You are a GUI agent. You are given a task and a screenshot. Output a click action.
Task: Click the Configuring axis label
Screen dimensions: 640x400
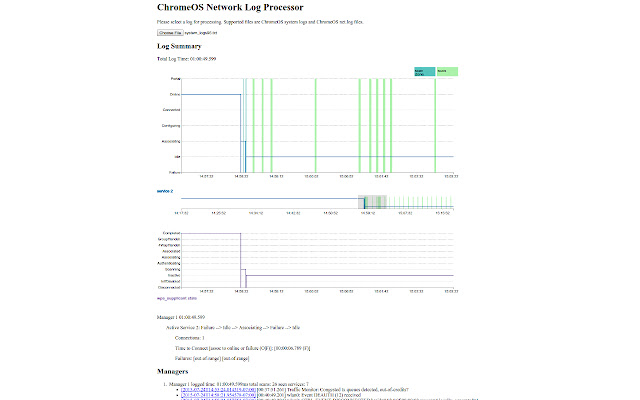(171, 126)
